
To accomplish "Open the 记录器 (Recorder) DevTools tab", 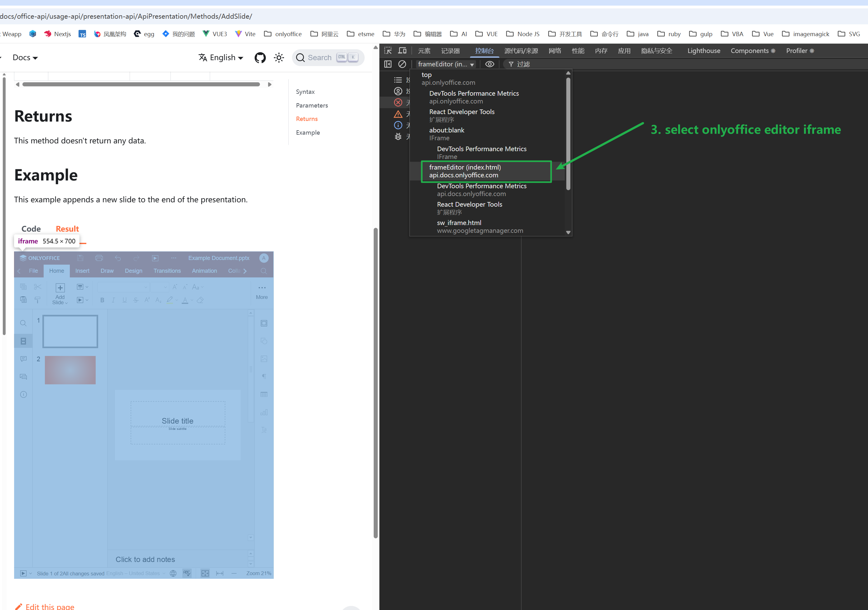I will 450,51.
